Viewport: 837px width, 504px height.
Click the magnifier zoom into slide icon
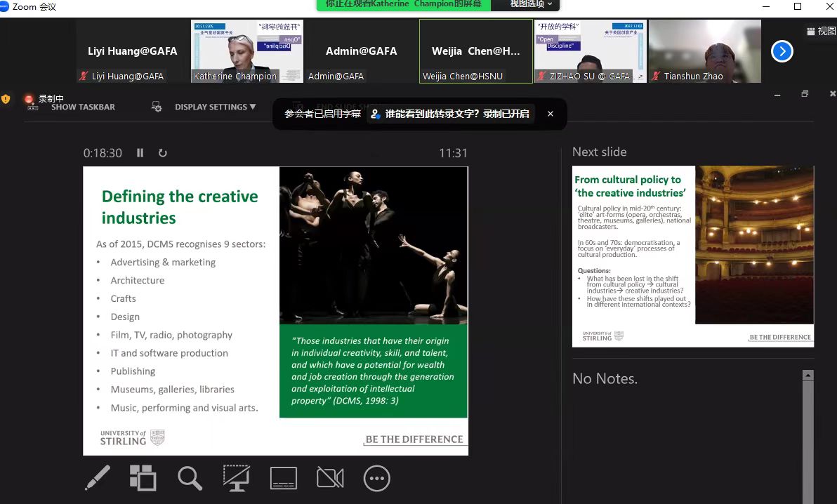coord(190,478)
